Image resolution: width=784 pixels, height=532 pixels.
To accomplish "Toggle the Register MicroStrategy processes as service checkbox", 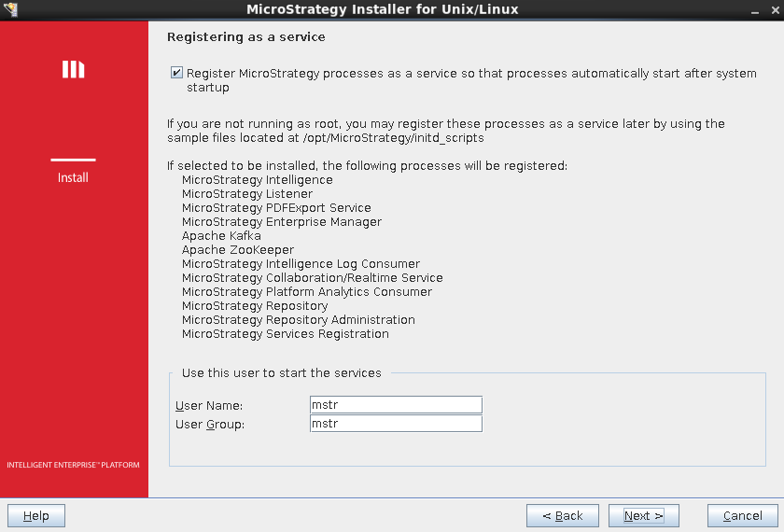I will pos(176,73).
